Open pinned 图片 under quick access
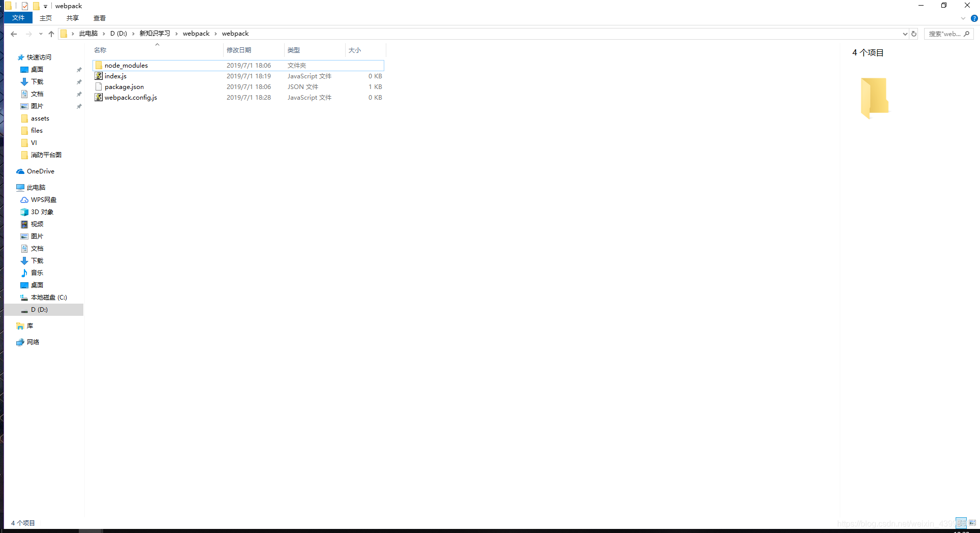980x533 pixels. (x=37, y=106)
